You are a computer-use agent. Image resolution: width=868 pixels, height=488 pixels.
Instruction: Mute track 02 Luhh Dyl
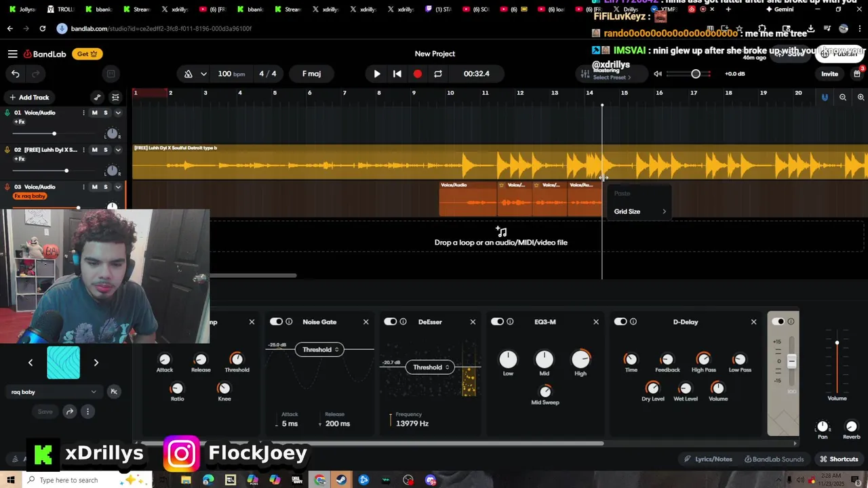[x=94, y=150]
